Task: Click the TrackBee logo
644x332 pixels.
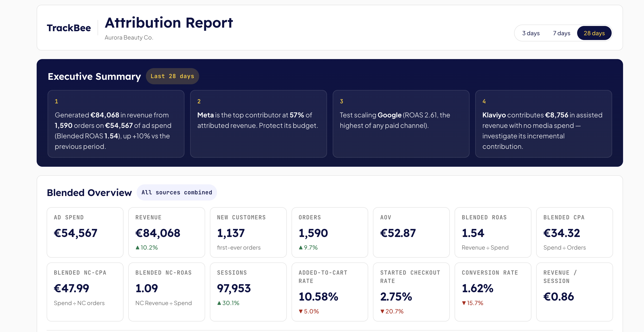Action: coord(69,28)
